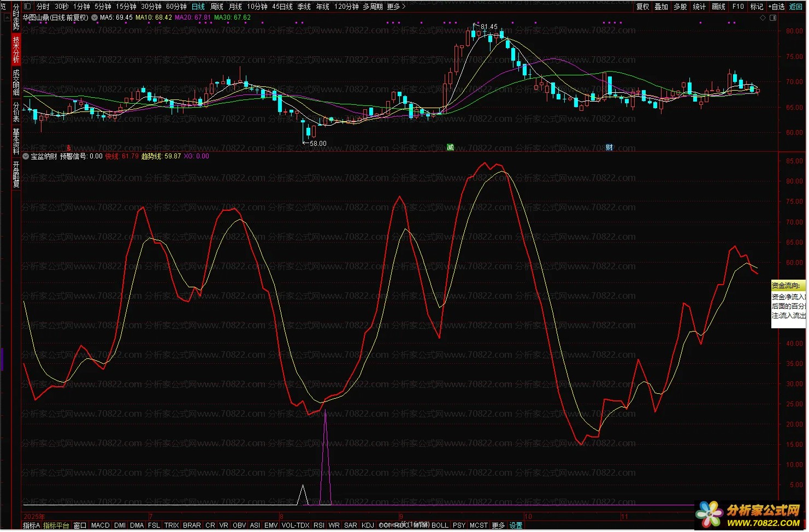Click the 减 marker on the price chart
Screen dimensions: 809x532
pyautogui.click(x=450, y=147)
